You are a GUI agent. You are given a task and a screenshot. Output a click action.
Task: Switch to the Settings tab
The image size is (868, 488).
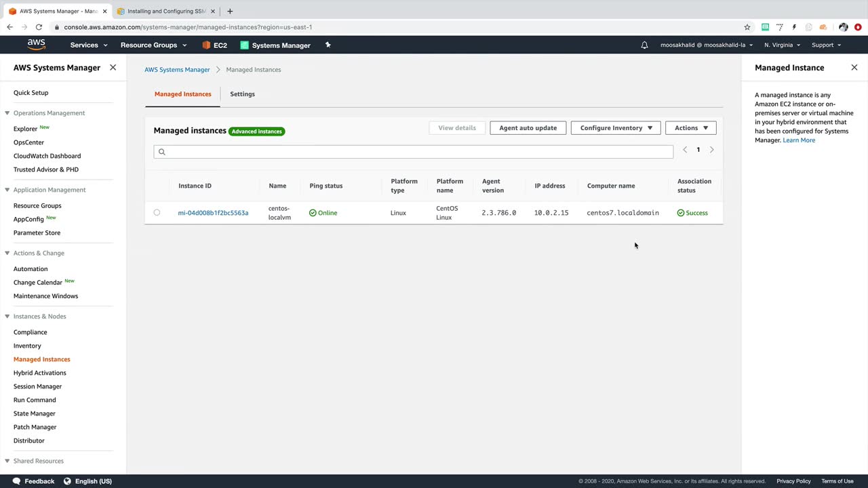coord(242,94)
